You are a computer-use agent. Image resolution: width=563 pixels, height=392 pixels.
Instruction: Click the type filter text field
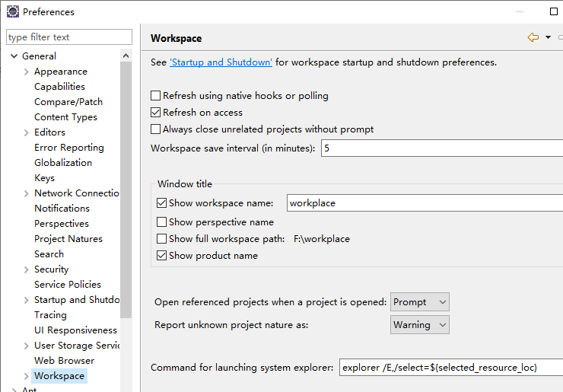coord(68,37)
